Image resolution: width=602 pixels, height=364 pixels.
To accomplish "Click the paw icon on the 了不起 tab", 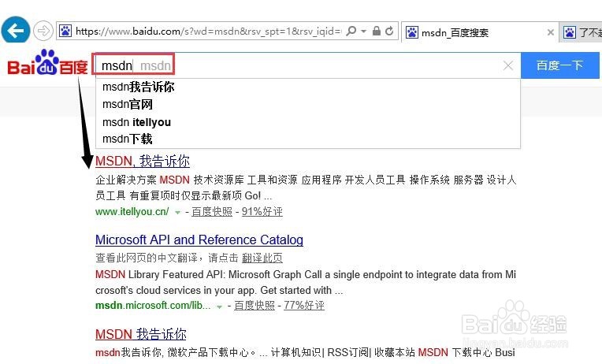I will tap(570, 32).
